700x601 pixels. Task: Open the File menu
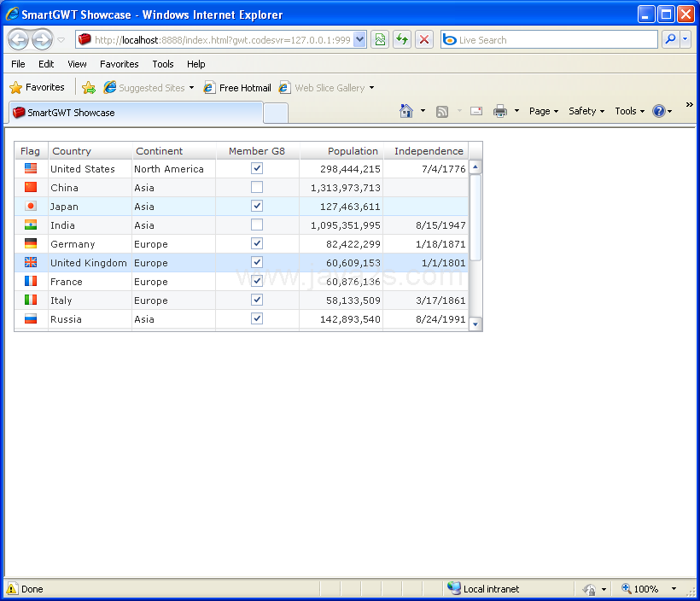pyautogui.click(x=18, y=64)
